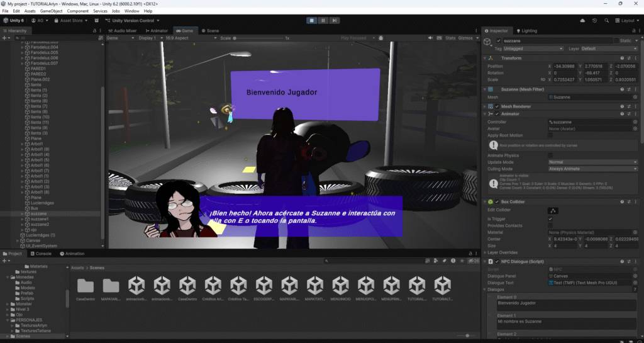Click the Mesh field object picker icon
This screenshot has height=343, width=644.
tap(635, 97)
